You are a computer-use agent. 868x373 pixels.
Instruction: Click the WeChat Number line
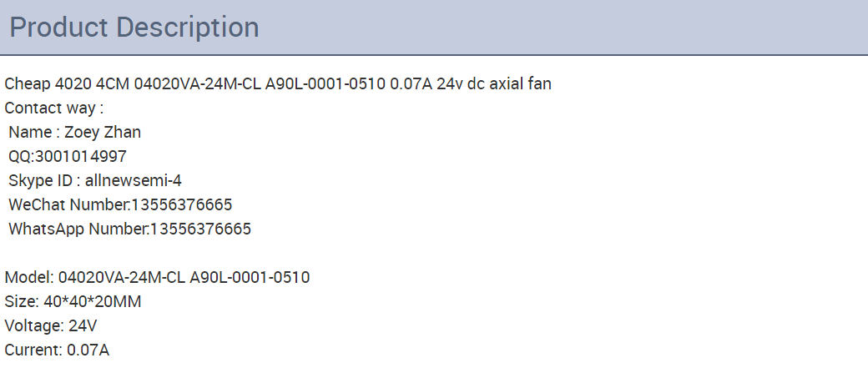[120, 204]
